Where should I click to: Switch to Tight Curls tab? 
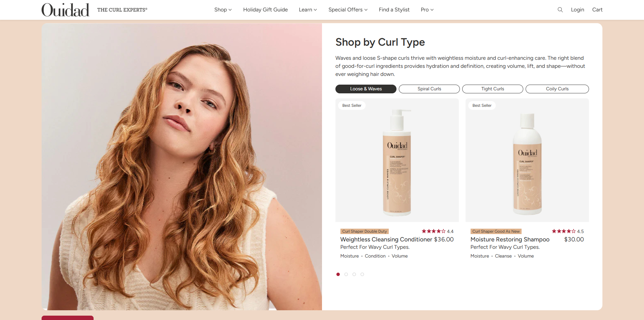click(493, 89)
